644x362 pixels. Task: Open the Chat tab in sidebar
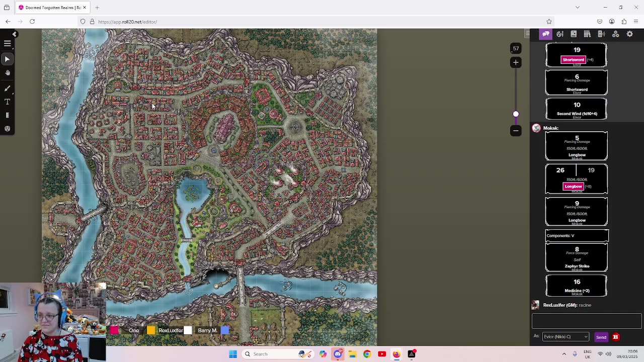pos(546,34)
